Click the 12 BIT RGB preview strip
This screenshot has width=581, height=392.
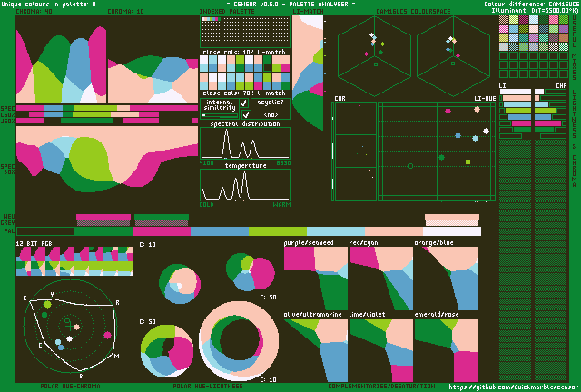pyautogui.click(x=74, y=261)
